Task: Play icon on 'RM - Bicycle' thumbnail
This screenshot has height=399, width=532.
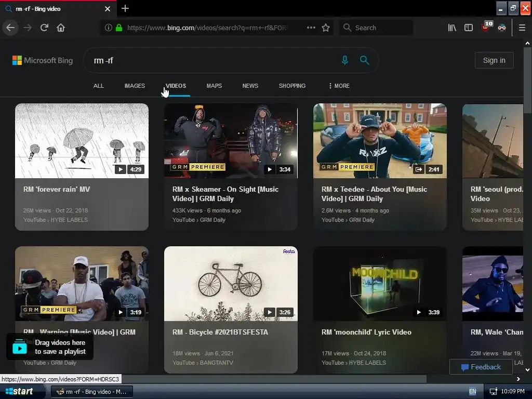Action: click(x=270, y=312)
